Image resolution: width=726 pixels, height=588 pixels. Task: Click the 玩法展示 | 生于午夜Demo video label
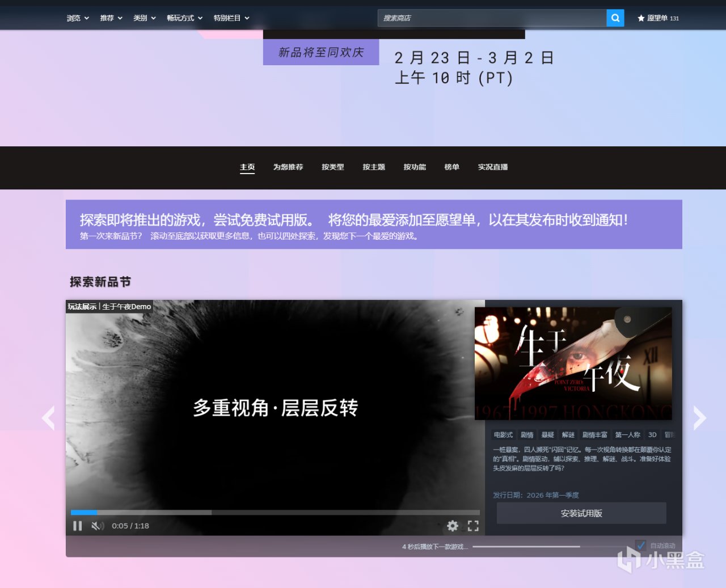pos(109,307)
